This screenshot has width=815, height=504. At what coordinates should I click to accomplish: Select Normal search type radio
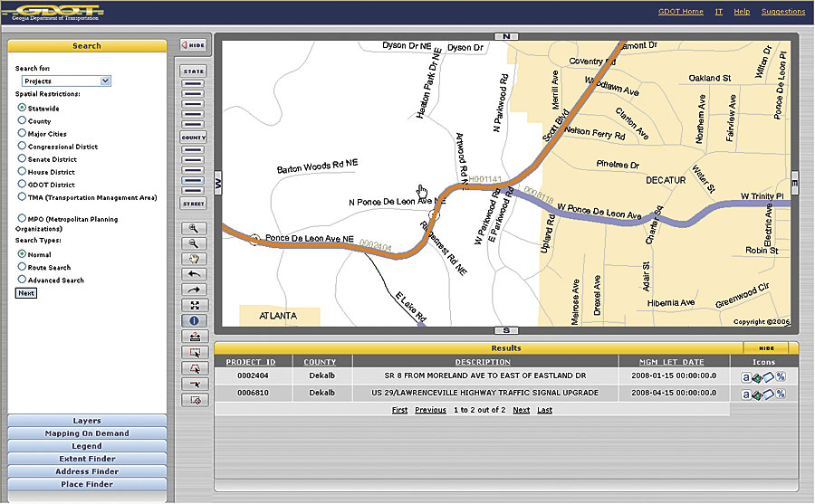pyautogui.click(x=22, y=253)
